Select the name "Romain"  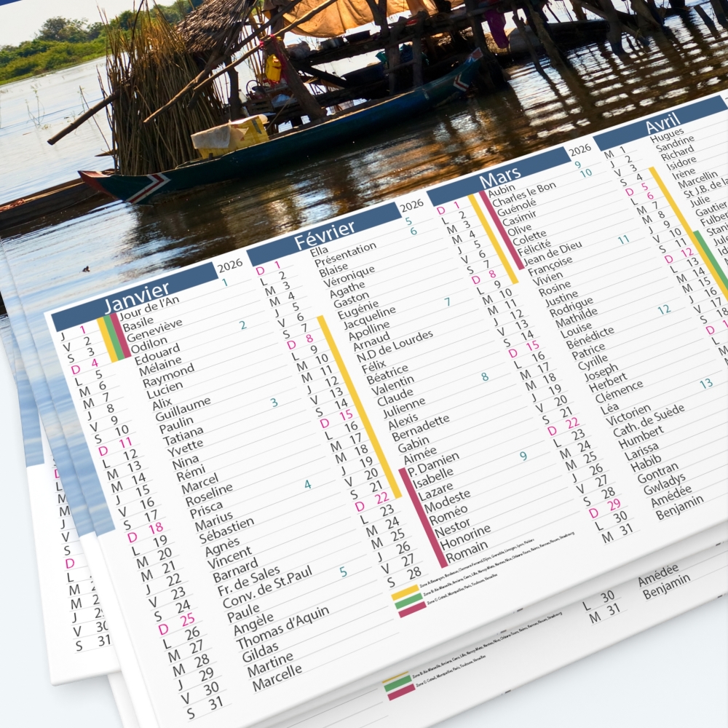coord(466,553)
